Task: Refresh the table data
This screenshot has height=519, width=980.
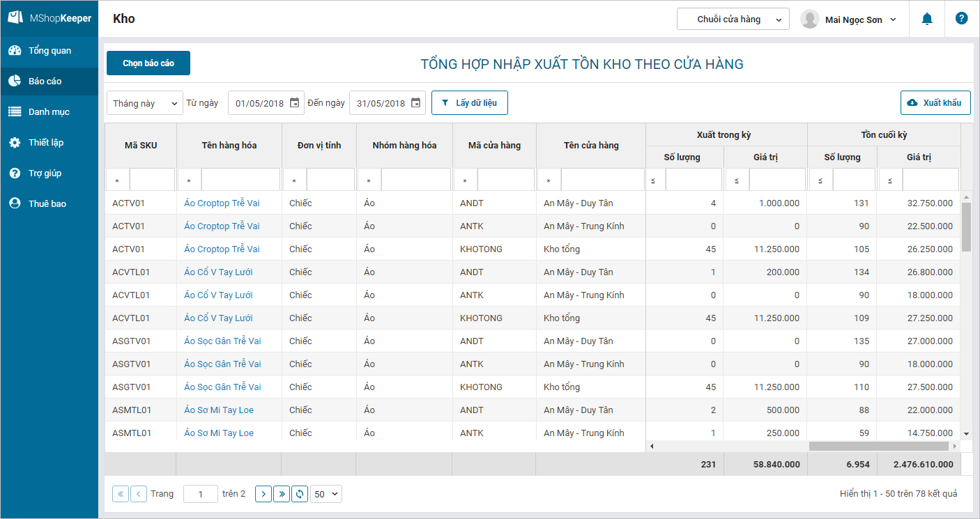Action: tap(300, 494)
